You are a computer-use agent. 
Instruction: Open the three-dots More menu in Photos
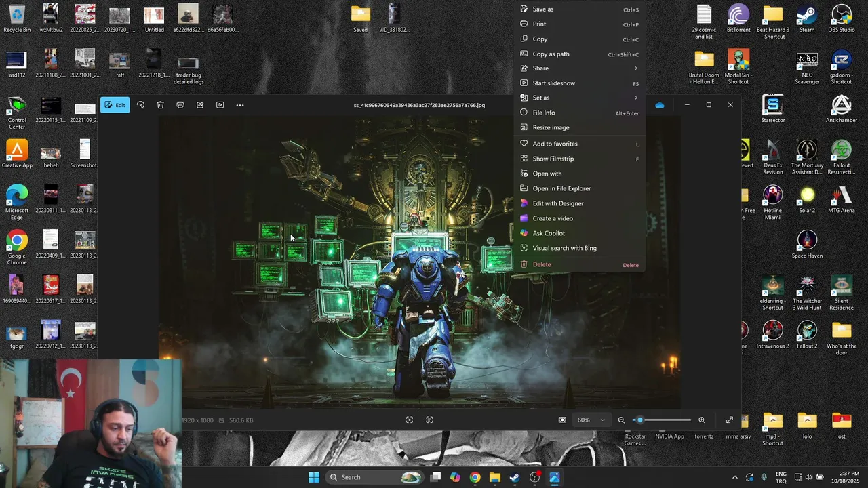point(239,105)
